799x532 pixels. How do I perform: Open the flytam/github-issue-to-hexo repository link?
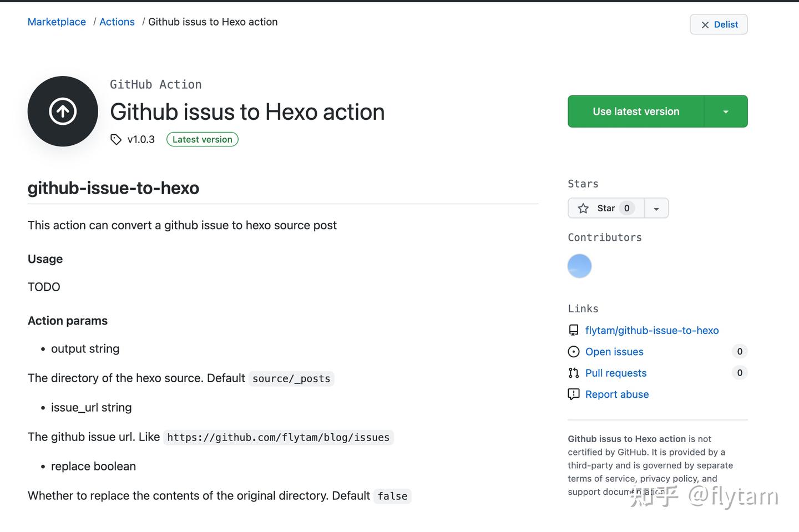point(652,331)
